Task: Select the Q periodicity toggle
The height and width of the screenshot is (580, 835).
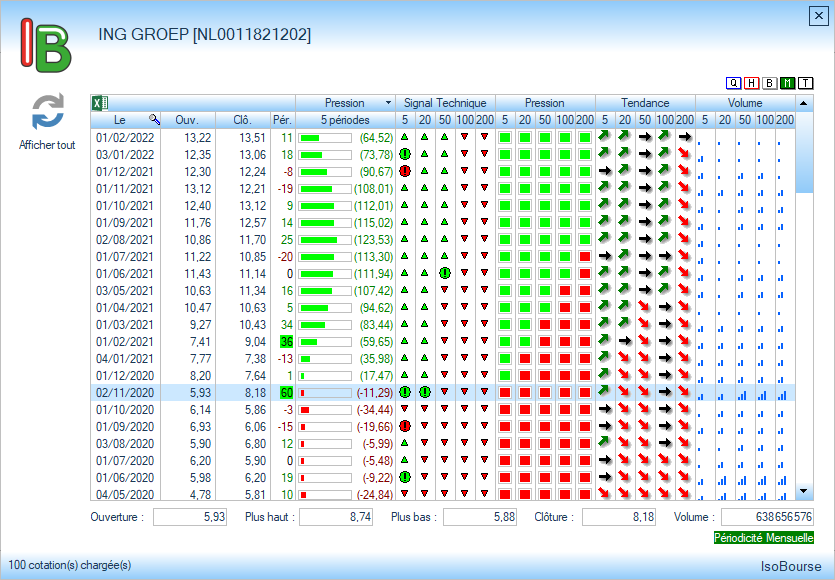Action: pos(733,83)
